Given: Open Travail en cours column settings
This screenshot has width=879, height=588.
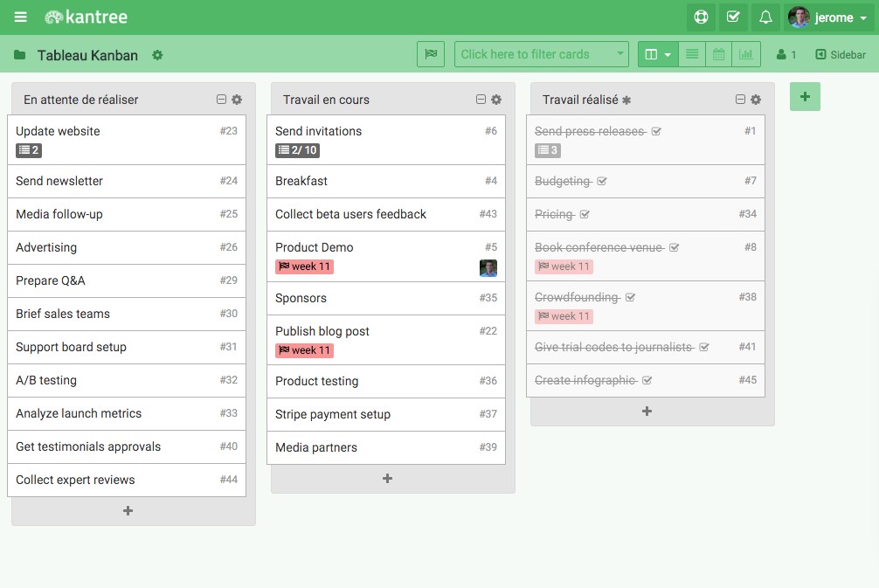Looking at the screenshot, I should point(496,100).
